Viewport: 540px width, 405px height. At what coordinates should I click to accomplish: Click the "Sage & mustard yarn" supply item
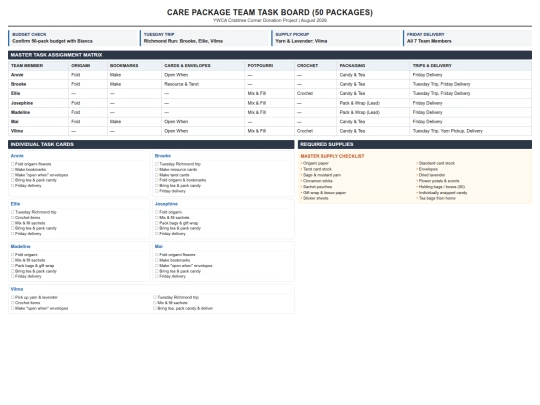(x=322, y=175)
